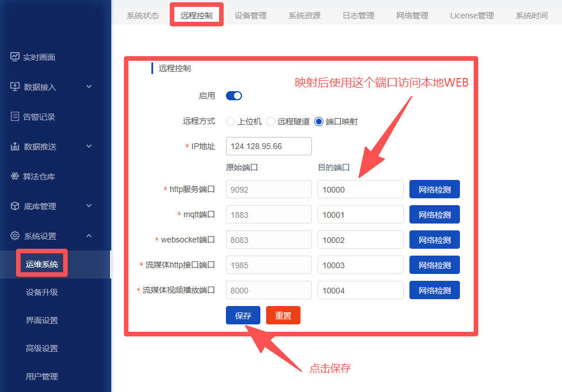Screen dimensions: 562x392
Task: Switch to the 设备管理 tab
Action: coord(251,15)
